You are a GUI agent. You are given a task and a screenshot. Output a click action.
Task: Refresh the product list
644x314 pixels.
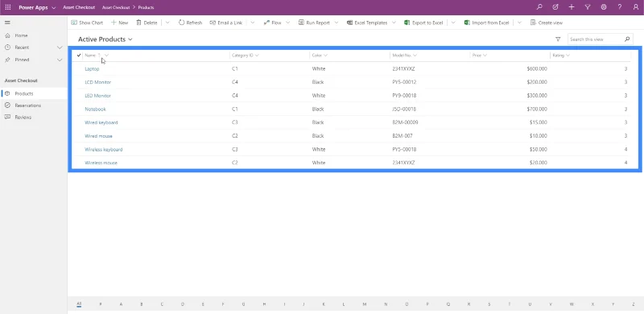coord(190,23)
